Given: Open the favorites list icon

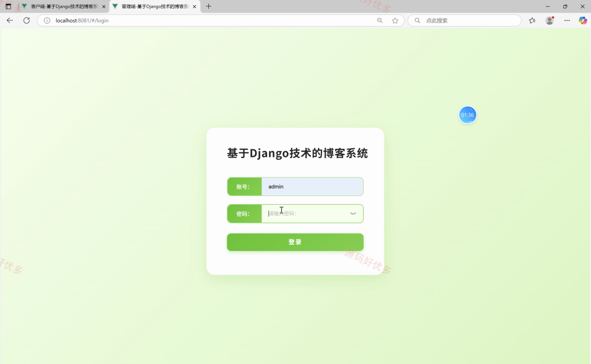Looking at the screenshot, I should pos(532,20).
